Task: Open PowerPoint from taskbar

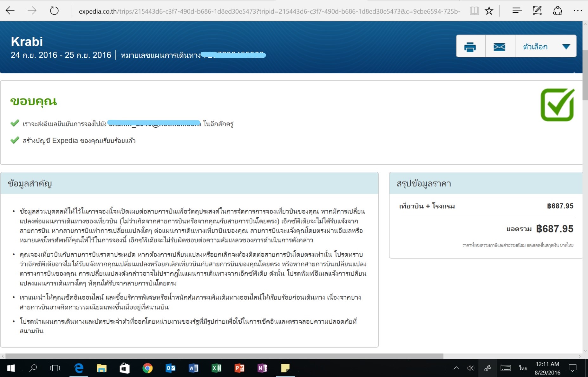Action: [x=239, y=368]
